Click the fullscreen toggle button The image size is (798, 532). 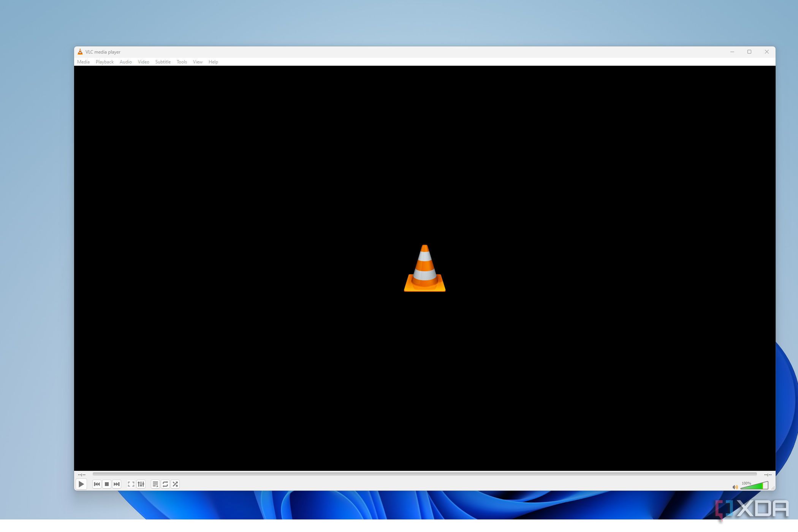[131, 484]
